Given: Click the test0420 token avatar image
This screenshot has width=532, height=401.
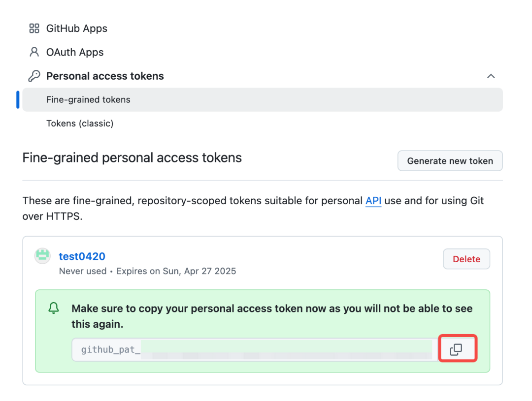Looking at the screenshot, I should (x=43, y=256).
